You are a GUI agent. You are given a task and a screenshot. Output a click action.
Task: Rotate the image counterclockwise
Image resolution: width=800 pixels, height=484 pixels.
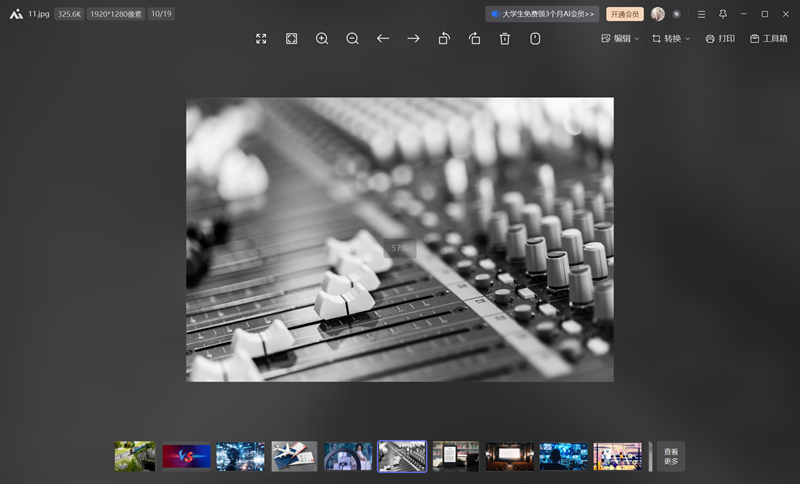click(444, 38)
